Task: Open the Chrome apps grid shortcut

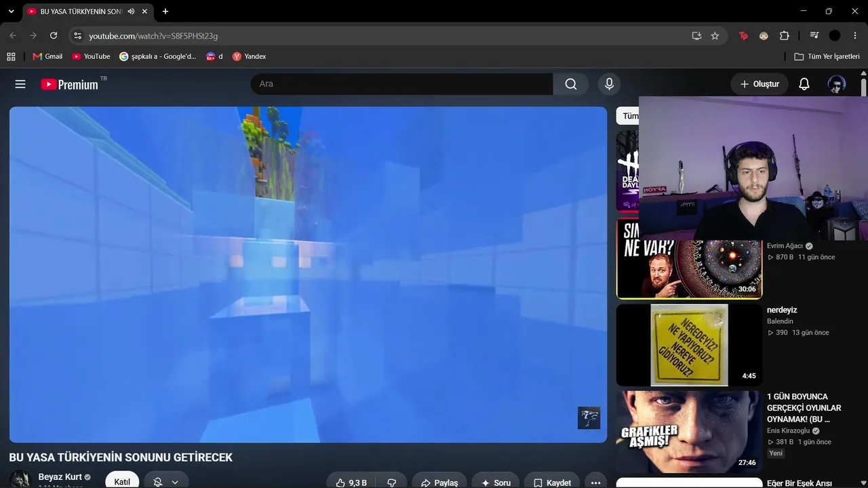Action: click(x=11, y=57)
